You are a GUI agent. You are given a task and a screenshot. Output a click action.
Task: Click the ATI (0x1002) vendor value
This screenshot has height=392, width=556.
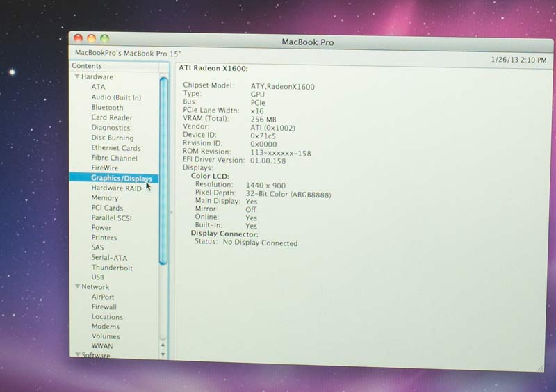(272, 128)
